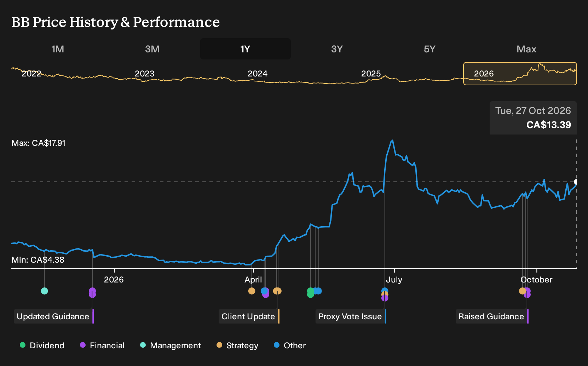Click the April axis label
The height and width of the screenshot is (366, 588).
coord(253,280)
